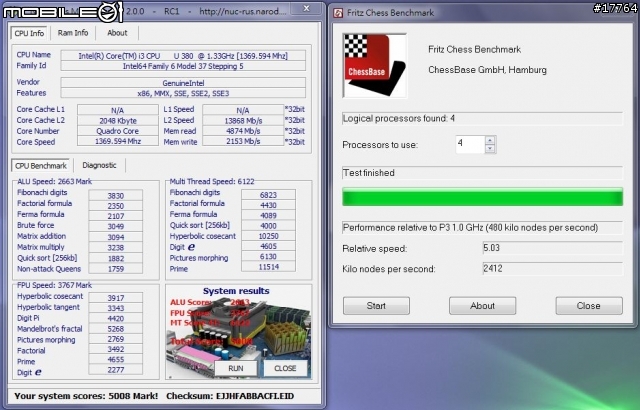Click the CLOSE button in System results
640x410 pixels.
pyautogui.click(x=285, y=368)
